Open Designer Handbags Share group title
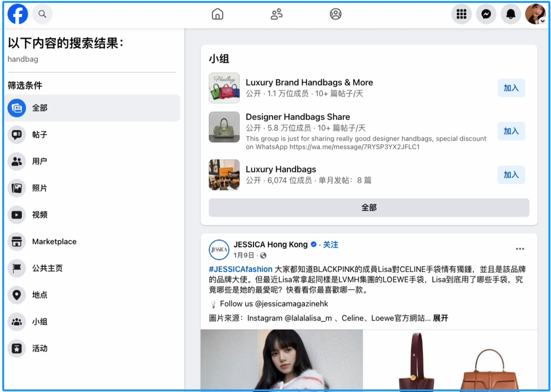The image size is (551, 392). tap(298, 117)
